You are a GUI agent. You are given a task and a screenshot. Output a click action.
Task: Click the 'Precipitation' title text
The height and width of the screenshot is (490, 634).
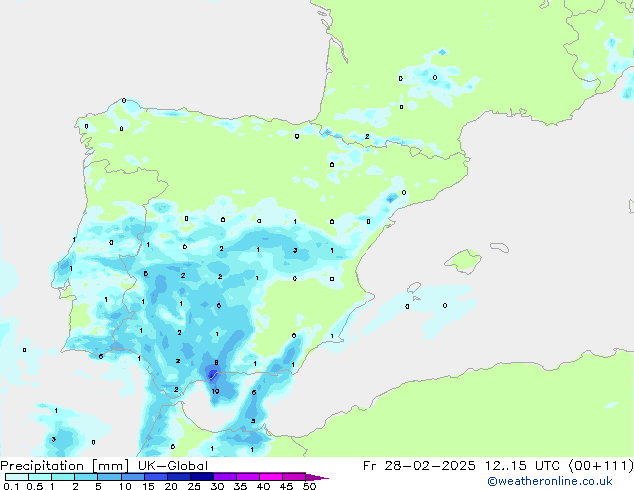pos(42,466)
